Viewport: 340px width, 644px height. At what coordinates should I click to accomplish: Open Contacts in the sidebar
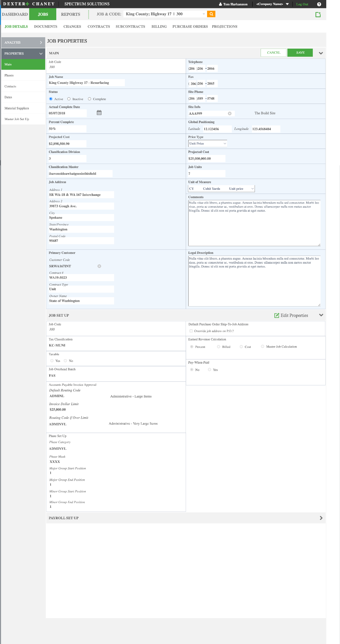[23, 87]
